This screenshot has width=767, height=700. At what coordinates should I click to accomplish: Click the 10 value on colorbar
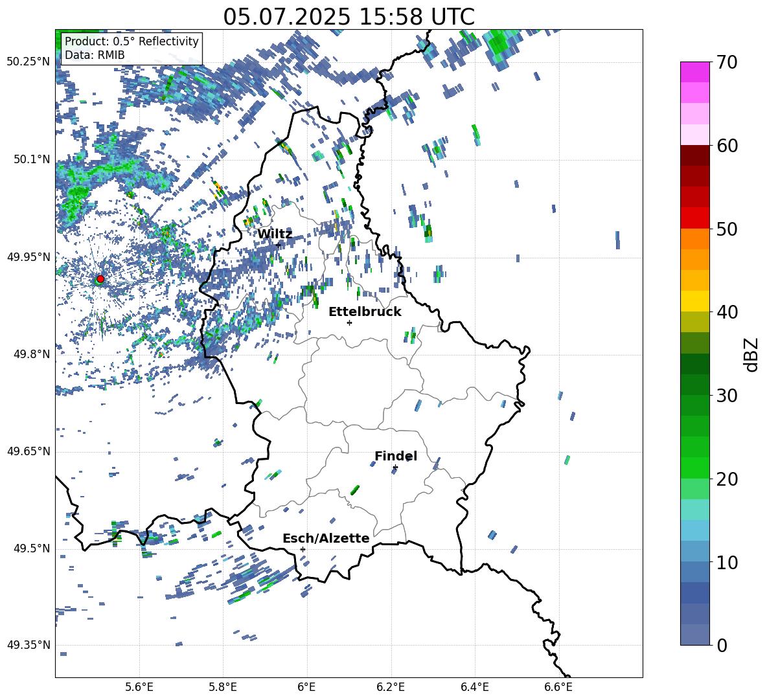[727, 562]
